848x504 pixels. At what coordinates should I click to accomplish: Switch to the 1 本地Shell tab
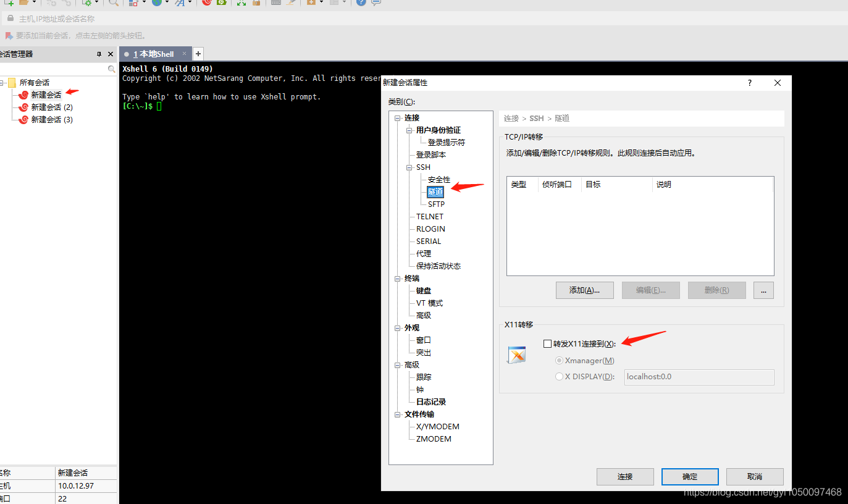point(154,54)
